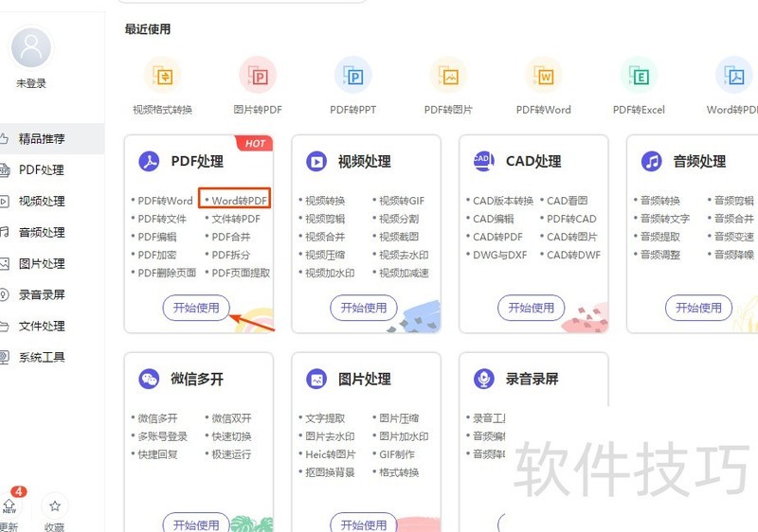Open the PDF转Word recent tool icon

(543, 76)
